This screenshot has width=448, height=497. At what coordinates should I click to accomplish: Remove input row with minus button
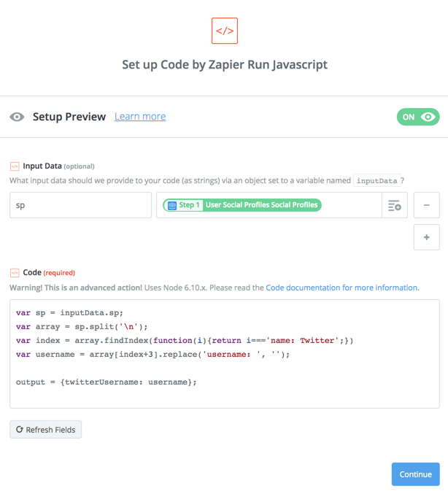pos(426,205)
